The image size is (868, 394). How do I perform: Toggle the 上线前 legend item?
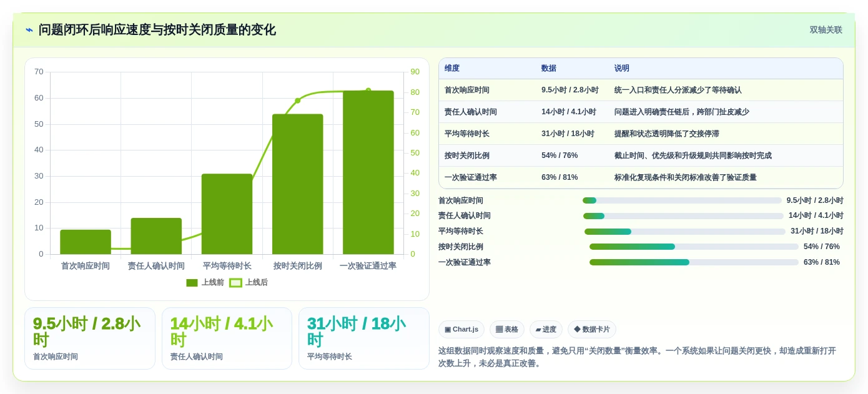point(205,283)
